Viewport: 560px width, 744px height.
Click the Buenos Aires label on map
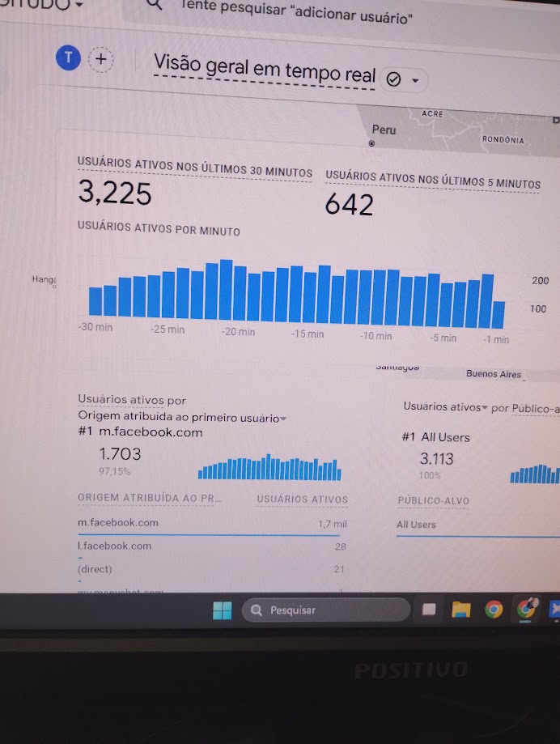(494, 374)
